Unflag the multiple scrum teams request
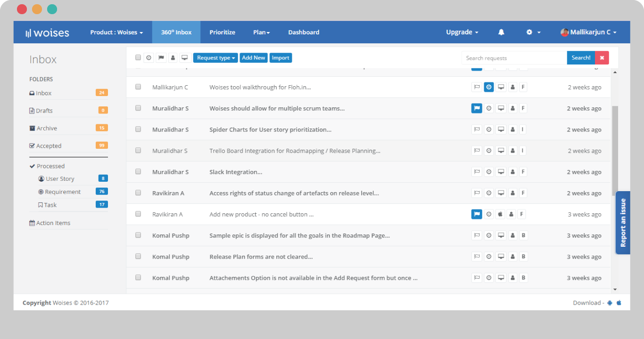The height and width of the screenshot is (339, 644). pos(477,108)
